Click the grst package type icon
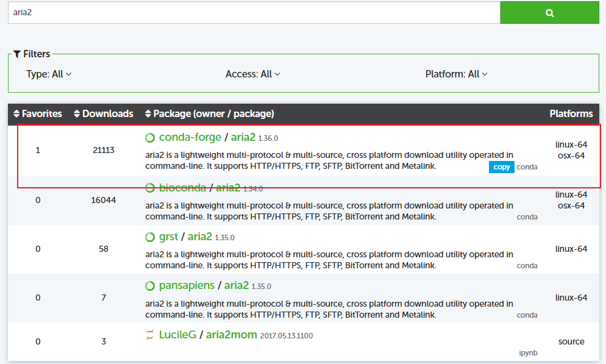This screenshot has width=606, height=364. (x=150, y=237)
